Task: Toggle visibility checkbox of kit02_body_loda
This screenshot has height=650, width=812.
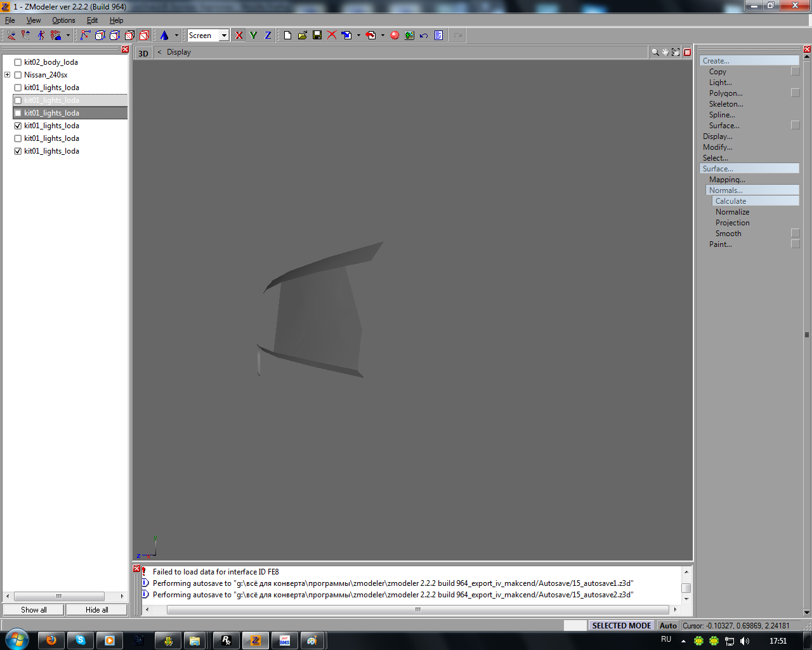Action: coord(18,62)
